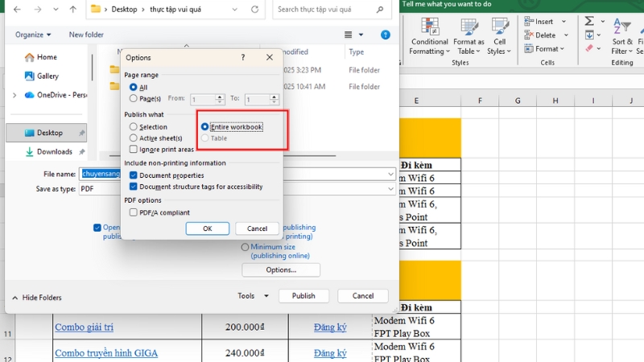644x362 pixels.
Task: Enable the Ignore print areas checkbox
Action: point(134,150)
